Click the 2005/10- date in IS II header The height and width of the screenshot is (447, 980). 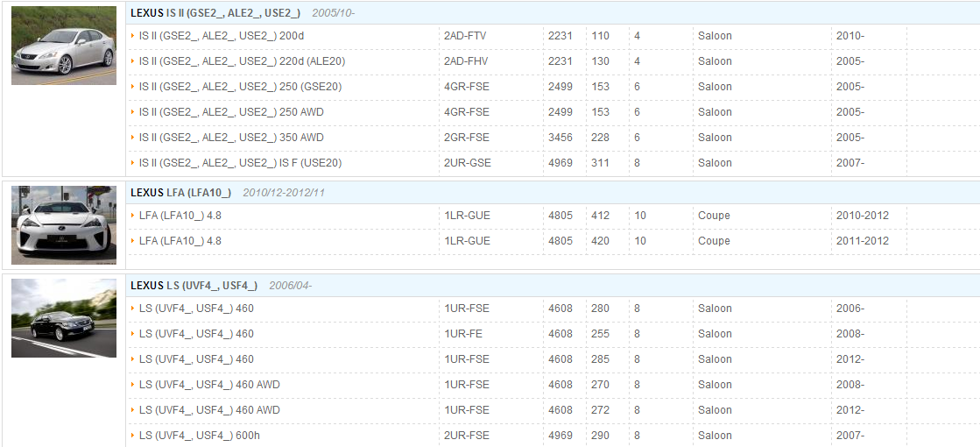(x=333, y=13)
